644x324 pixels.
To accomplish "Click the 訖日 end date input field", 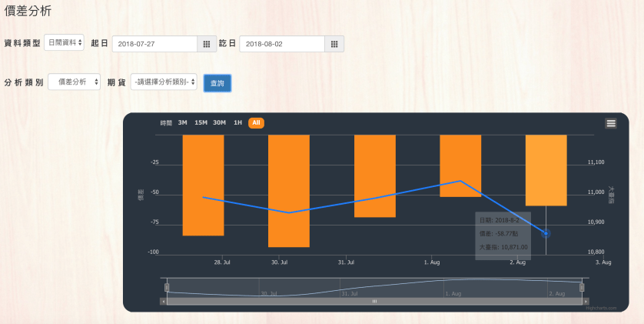I will pos(281,44).
